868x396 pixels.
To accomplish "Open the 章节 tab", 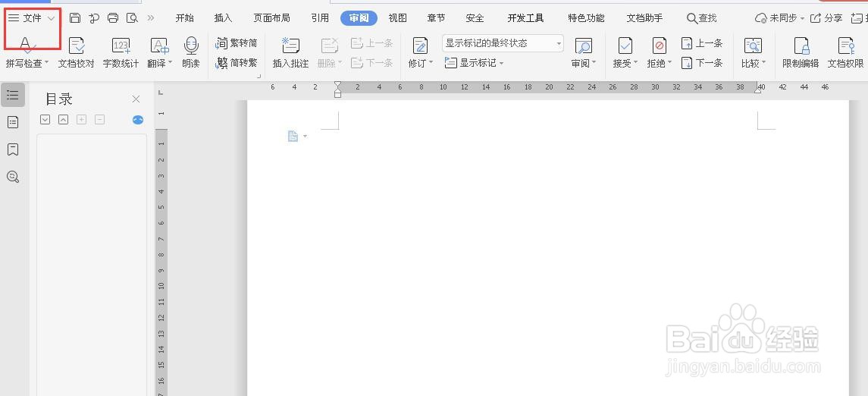I will click(436, 18).
